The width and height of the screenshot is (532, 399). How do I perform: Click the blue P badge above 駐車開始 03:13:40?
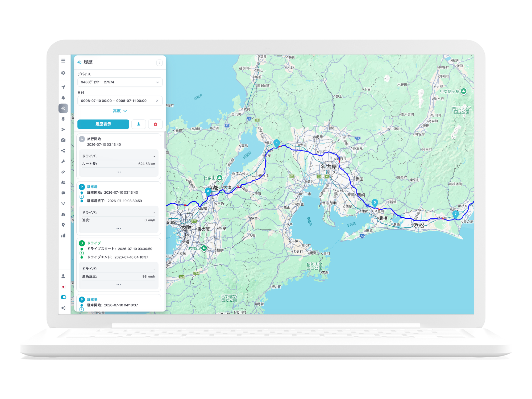coord(82,187)
